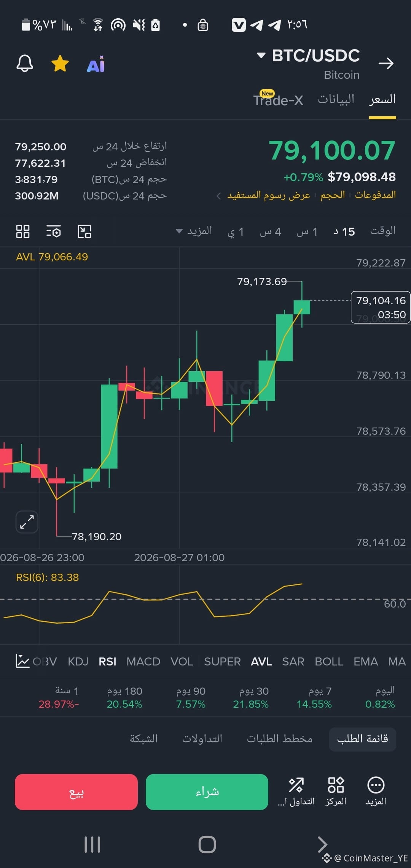Open multi-chart grid layout icon
This screenshot has height=868, width=411.
23,231
